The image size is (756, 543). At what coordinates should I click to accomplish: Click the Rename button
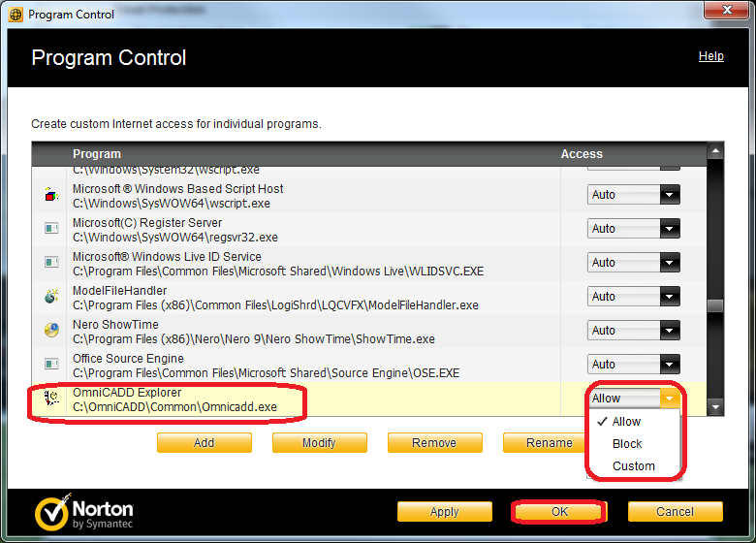[x=545, y=443]
